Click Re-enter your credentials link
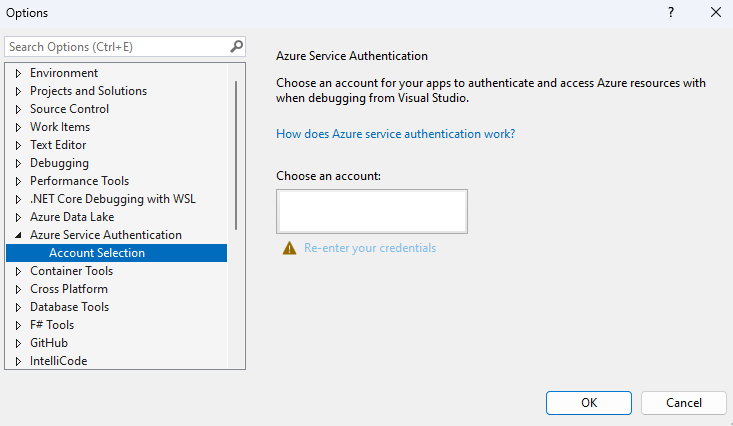This screenshot has width=733, height=426. pyautogui.click(x=370, y=248)
